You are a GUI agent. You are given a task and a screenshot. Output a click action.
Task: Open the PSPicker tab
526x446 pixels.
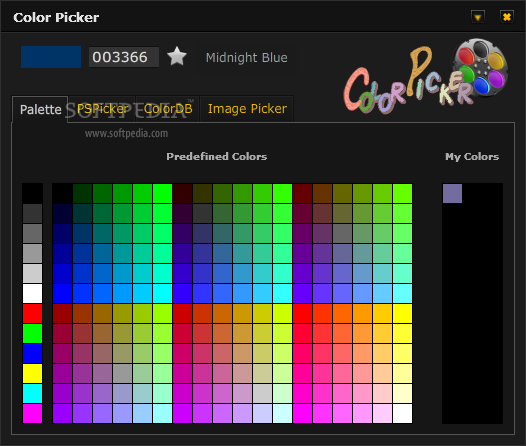point(102,109)
